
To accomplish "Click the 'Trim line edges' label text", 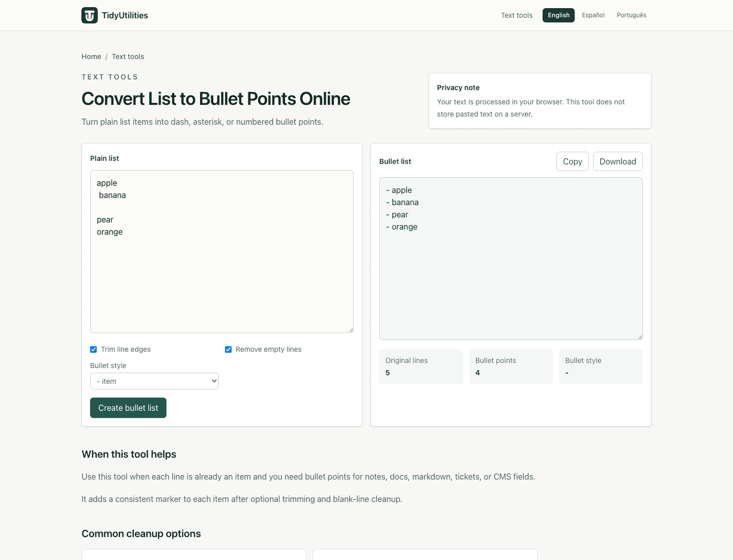I will 126,349.
